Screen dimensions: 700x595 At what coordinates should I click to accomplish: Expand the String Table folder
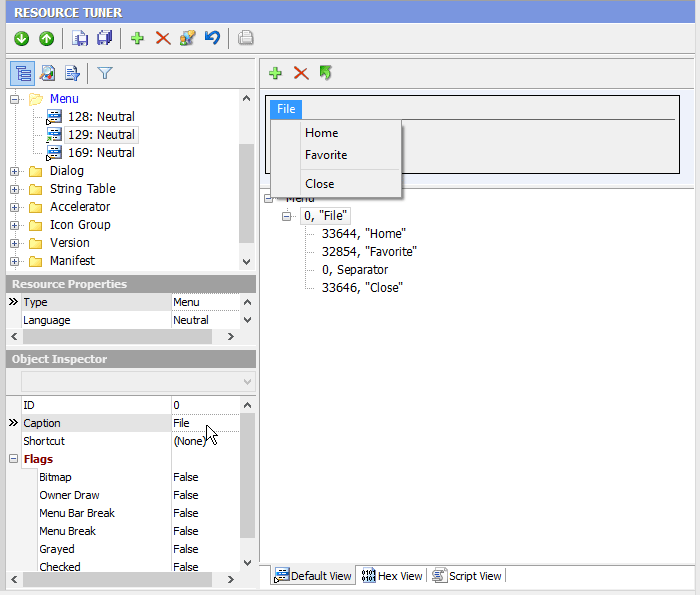(x=14, y=189)
